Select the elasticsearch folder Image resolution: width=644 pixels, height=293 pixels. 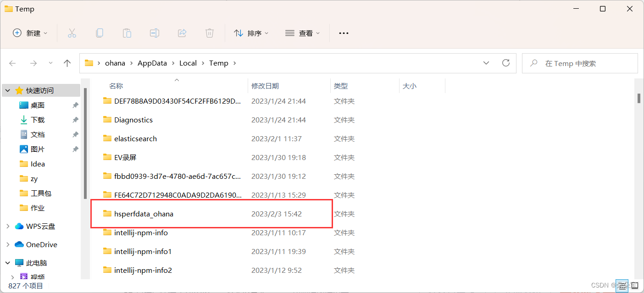[135, 138]
